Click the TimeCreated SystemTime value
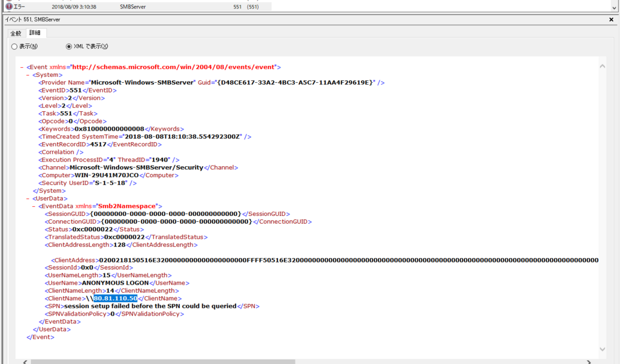The image size is (620, 364). click(x=182, y=137)
